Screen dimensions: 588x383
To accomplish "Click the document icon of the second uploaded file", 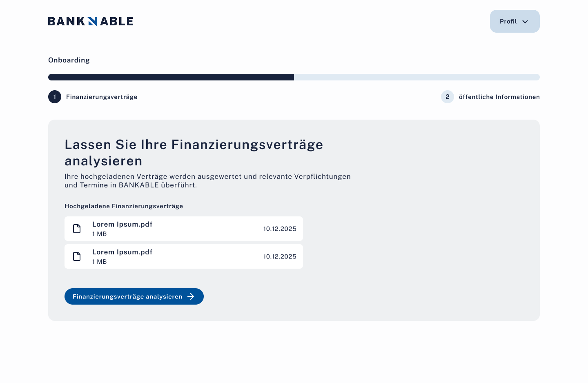I will point(77,256).
